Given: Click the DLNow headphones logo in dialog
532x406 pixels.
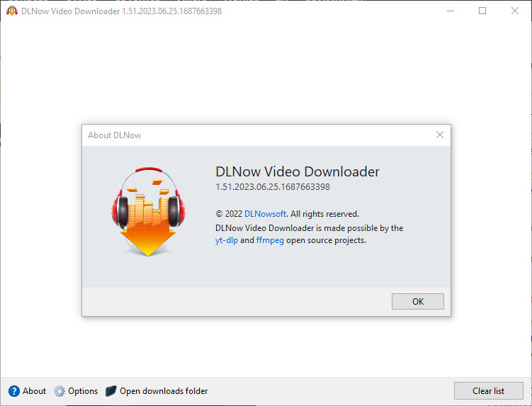Looking at the screenshot, I should coord(148,211).
